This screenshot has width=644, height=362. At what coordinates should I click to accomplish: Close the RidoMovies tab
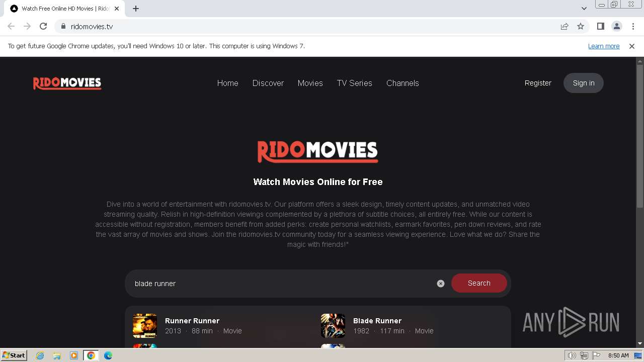pyautogui.click(x=117, y=9)
